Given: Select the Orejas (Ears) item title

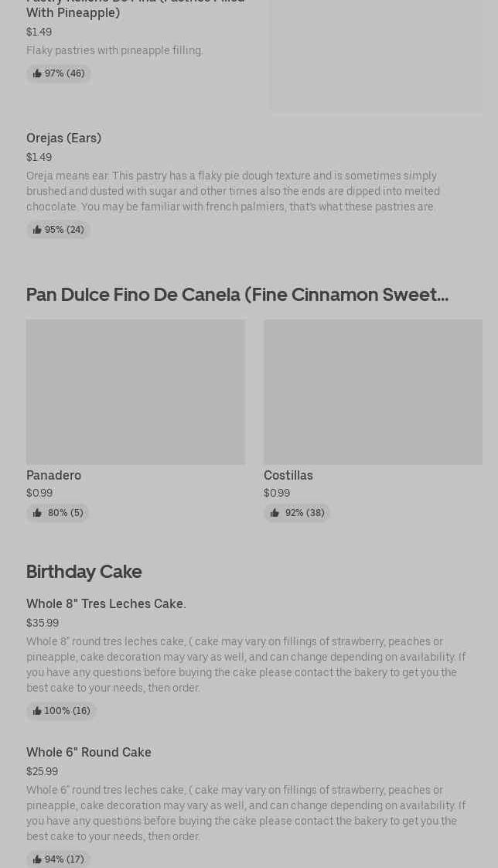Looking at the screenshot, I should (63, 138).
